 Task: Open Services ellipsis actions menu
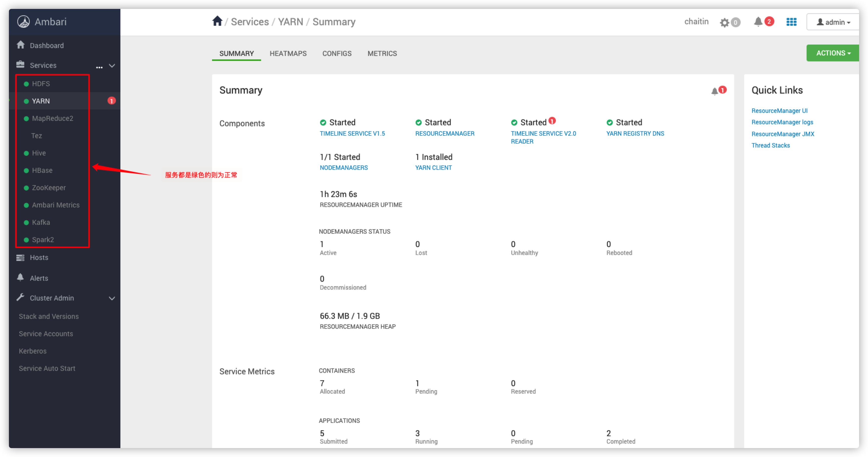99,67
